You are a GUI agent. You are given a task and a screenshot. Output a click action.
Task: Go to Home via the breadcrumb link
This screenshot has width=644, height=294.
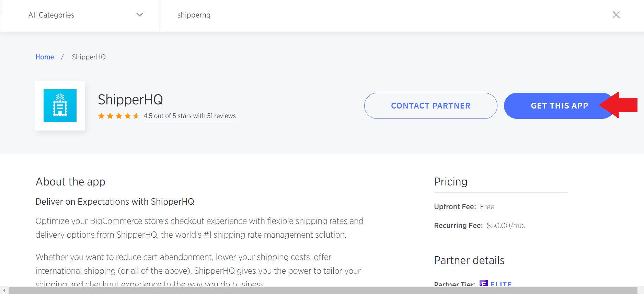coord(45,57)
